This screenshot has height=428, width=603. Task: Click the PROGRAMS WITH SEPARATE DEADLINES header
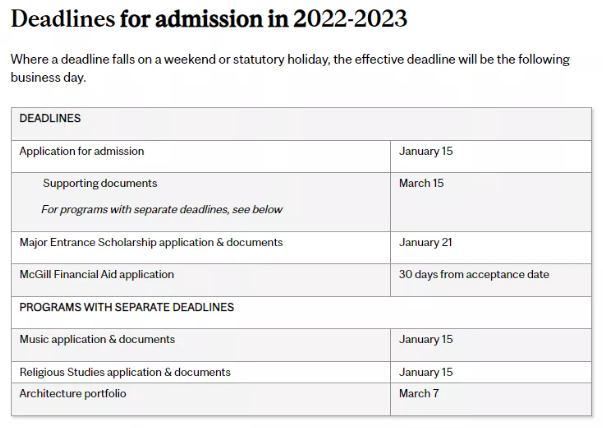coord(127,307)
